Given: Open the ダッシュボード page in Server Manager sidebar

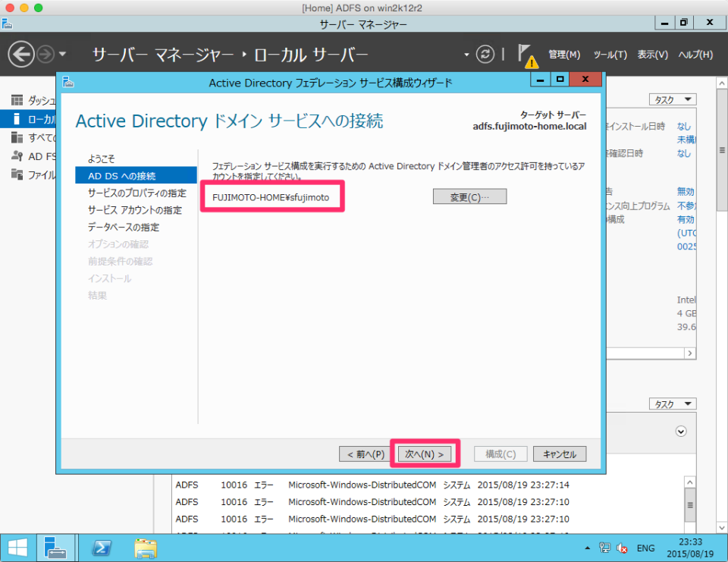Looking at the screenshot, I should click(x=34, y=100).
